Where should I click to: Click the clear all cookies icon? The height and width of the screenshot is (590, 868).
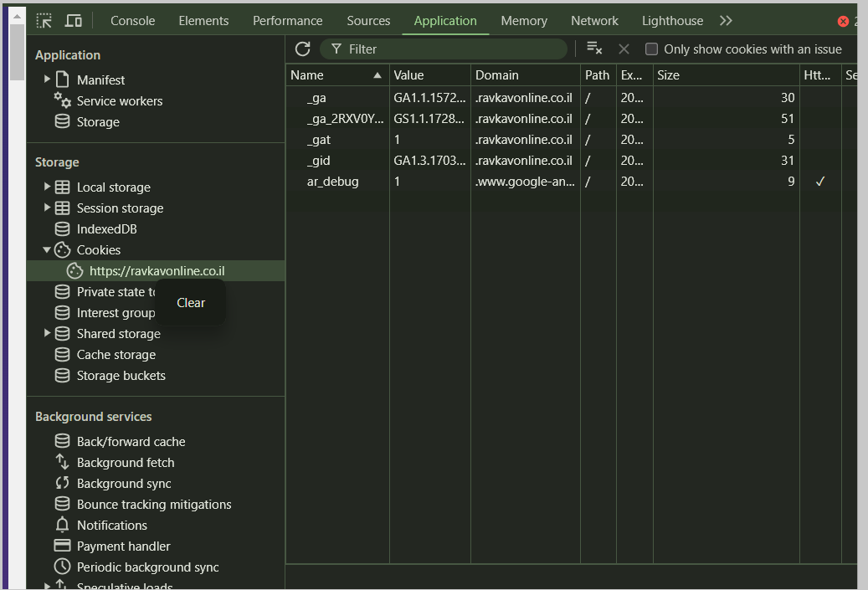(x=594, y=49)
